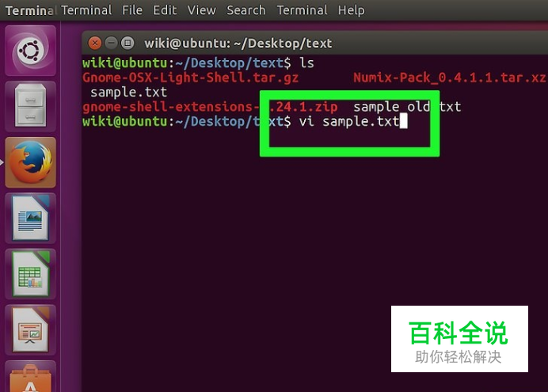Screen dimensions: 548x392
Task: Open LibreOffice Calc spreadsheet icon
Action: click(x=30, y=274)
